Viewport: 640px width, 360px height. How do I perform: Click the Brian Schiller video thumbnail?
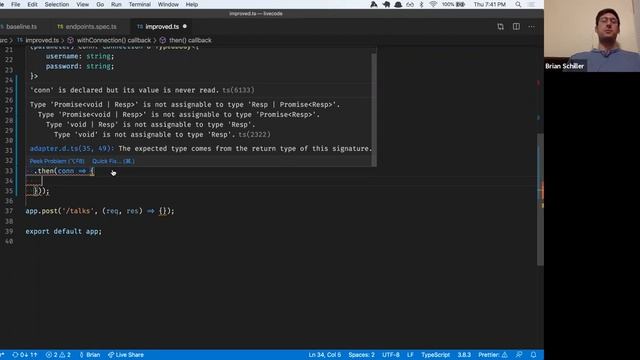point(592,36)
